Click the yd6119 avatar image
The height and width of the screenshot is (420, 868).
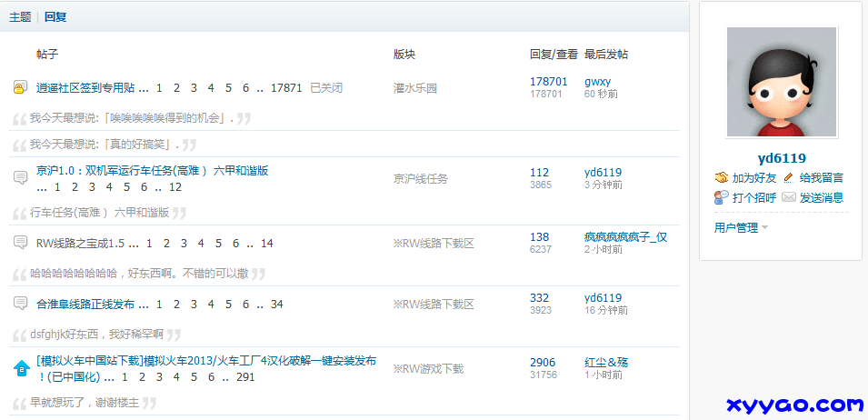(782, 82)
